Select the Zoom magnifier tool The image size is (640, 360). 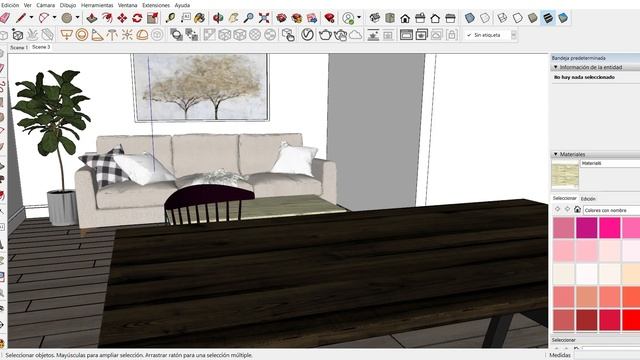tap(249, 18)
